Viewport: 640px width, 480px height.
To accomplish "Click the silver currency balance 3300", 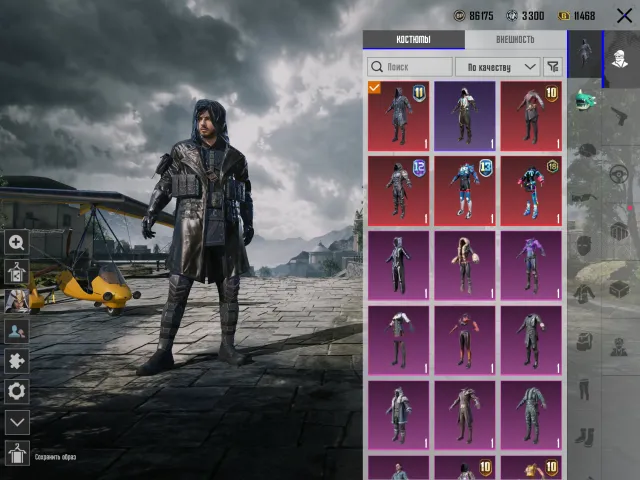I will pos(525,16).
